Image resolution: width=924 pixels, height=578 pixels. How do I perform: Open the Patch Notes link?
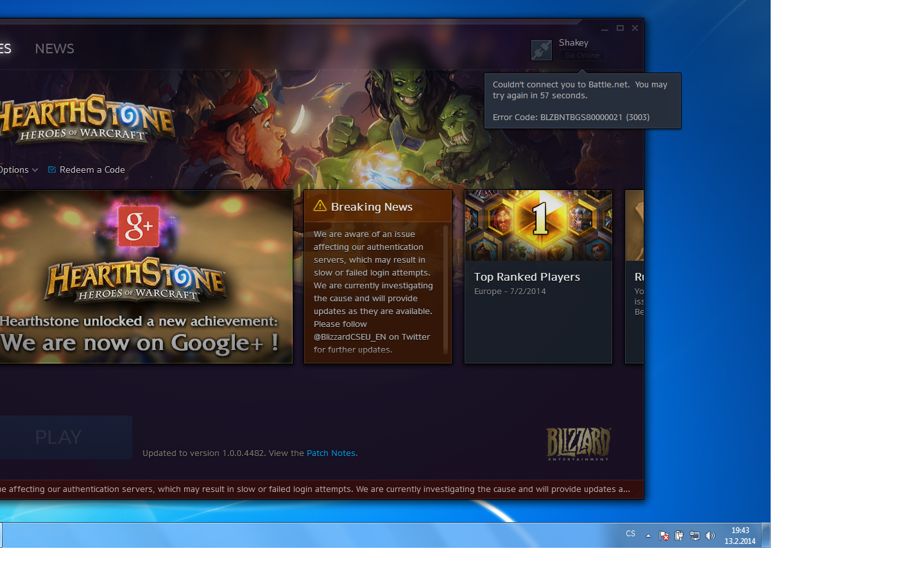331,453
